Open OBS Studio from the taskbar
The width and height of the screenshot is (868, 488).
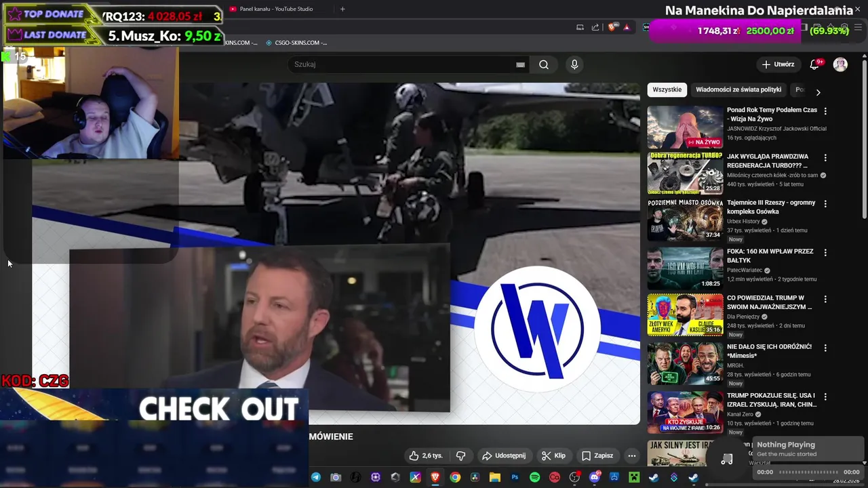pyautogui.click(x=574, y=477)
